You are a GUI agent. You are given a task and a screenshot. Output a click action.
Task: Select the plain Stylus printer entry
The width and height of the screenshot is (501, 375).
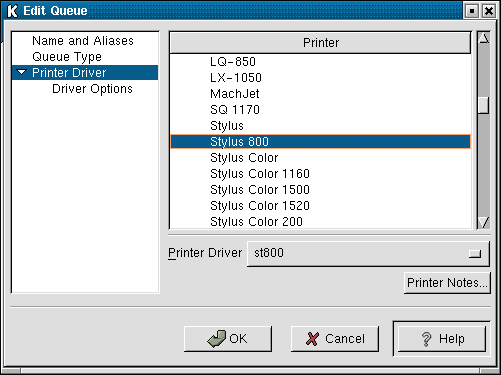pos(320,126)
